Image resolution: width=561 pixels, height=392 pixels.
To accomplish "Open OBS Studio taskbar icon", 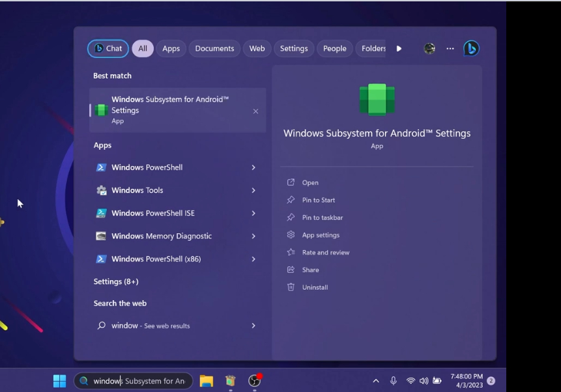I will pyautogui.click(x=255, y=380).
